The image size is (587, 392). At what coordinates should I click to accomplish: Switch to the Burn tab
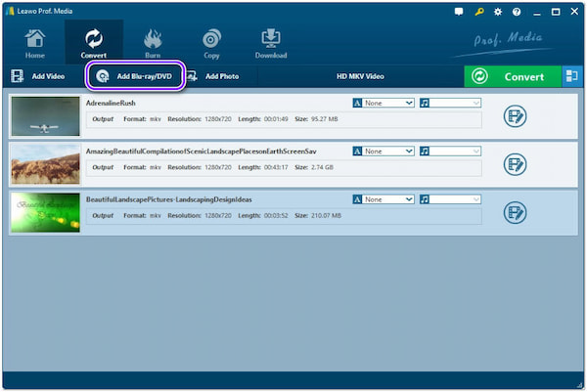tap(153, 42)
